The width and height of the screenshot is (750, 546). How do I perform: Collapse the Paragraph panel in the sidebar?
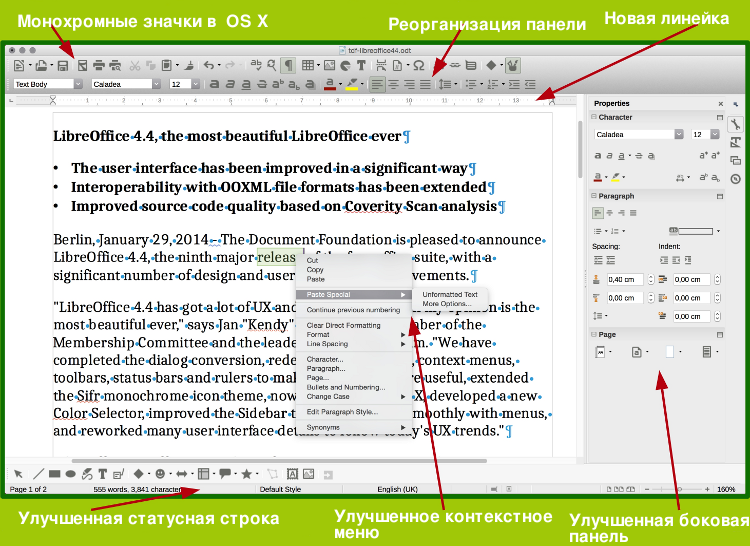click(x=594, y=196)
